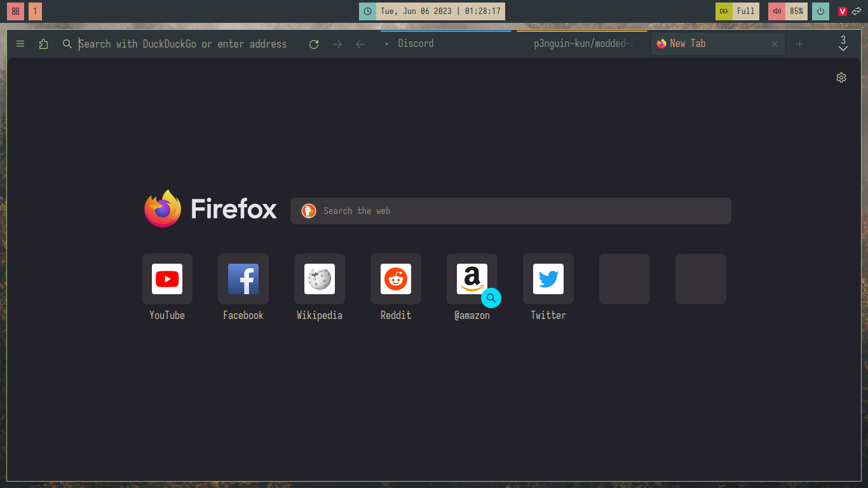
Task: Click the 85% volume level
Action: (797, 11)
